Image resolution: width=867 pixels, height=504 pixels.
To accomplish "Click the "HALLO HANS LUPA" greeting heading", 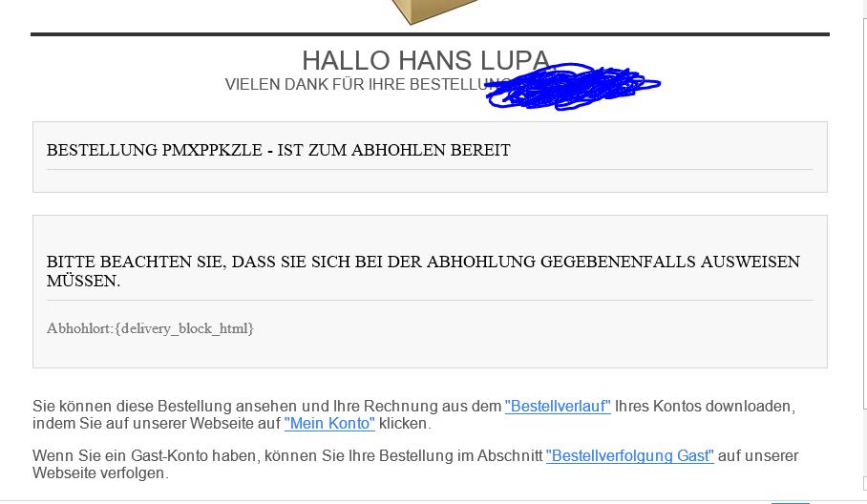I will coord(426,60).
